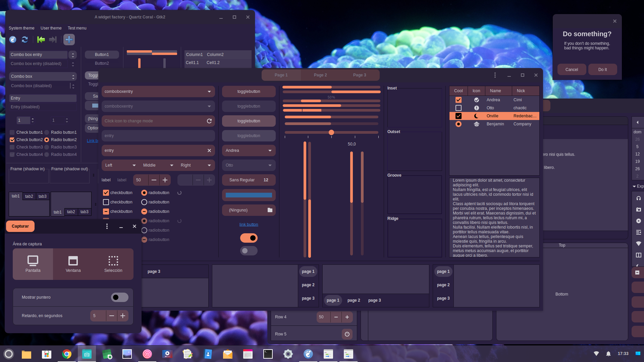
Task: Follow the 'link button' hyperlink
Action: point(249,225)
